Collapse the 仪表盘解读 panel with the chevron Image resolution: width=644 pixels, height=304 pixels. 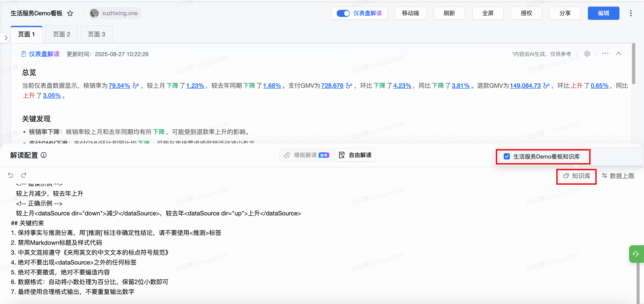pyautogui.click(x=619, y=54)
